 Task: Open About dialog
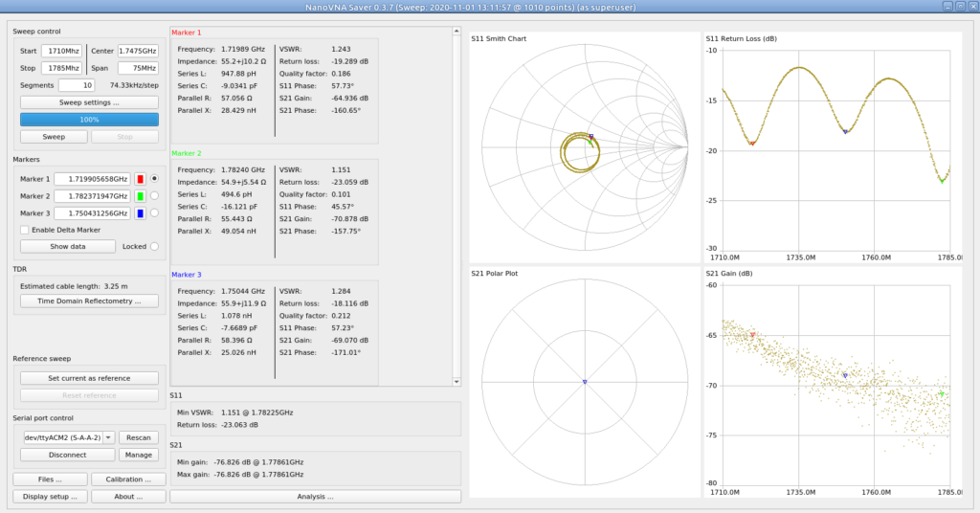pyautogui.click(x=128, y=496)
